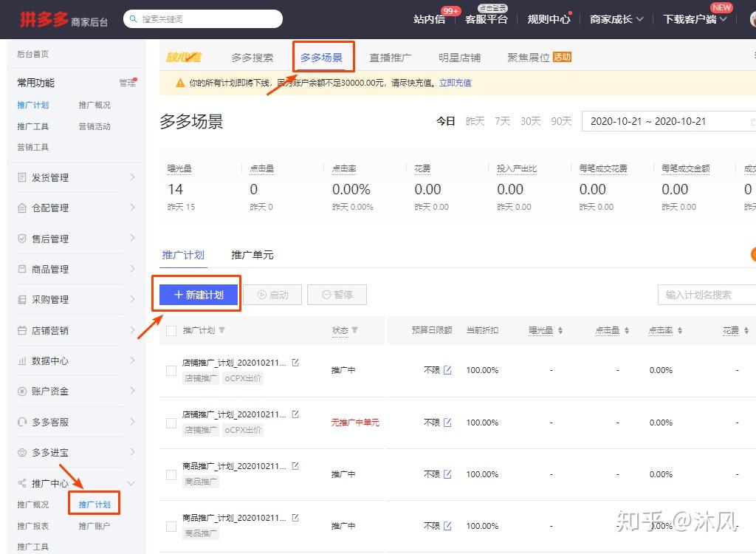Viewport: 756px width, 554px height.
Task: Select the 7天 date filter
Action: tap(502, 121)
